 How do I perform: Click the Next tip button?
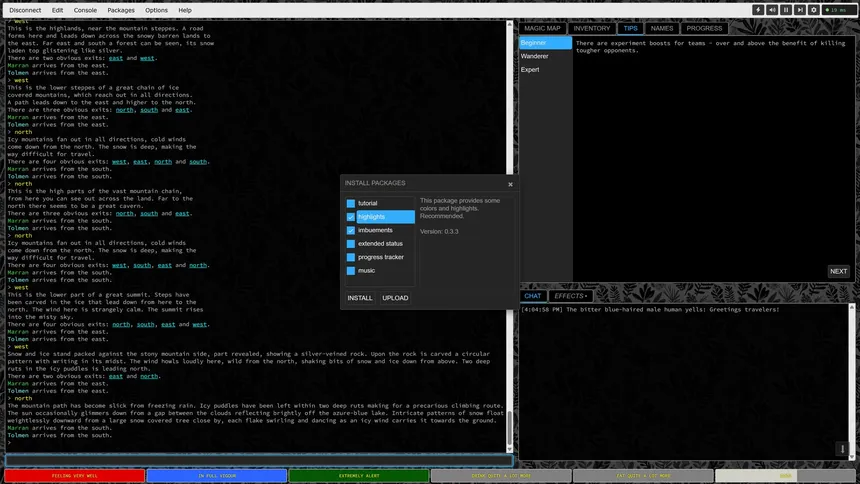tap(838, 271)
